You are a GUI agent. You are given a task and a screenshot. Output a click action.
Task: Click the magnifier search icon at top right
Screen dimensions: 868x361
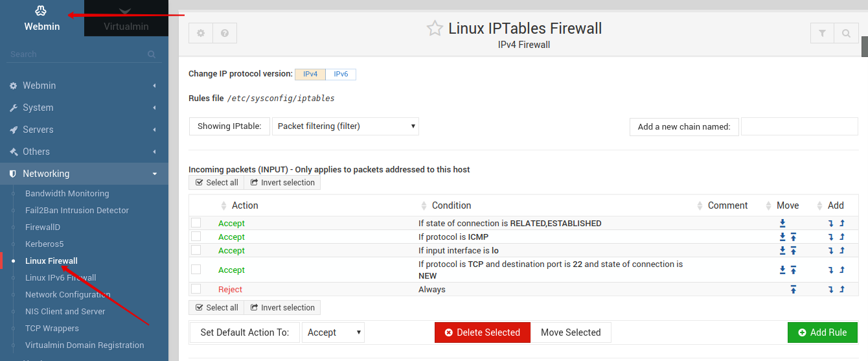(x=846, y=33)
